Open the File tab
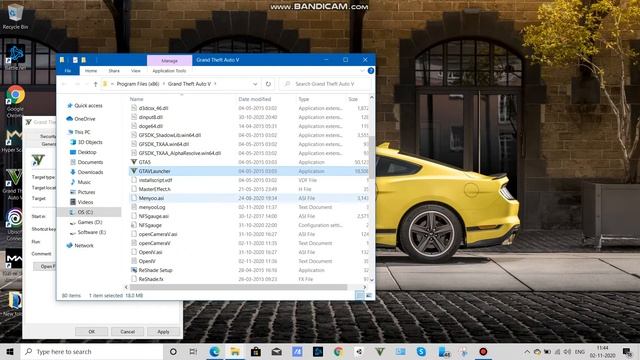This screenshot has width=640, height=360. [x=68, y=71]
